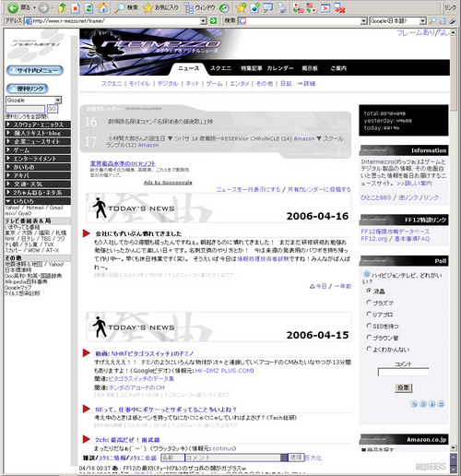The height and width of the screenshot is (476, 461).
Task: Switch to the ご案内 tab
Action: (x=338, y=68)
